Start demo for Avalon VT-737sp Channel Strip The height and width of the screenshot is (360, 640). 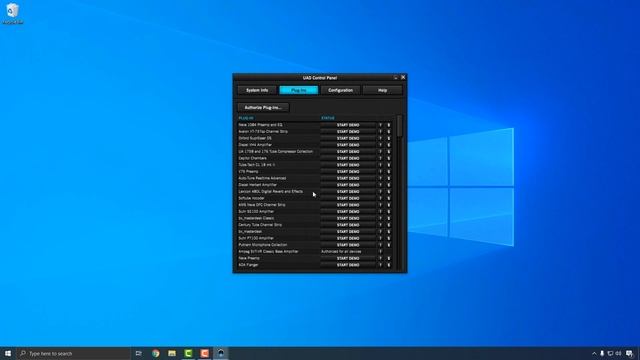point(348,131)
